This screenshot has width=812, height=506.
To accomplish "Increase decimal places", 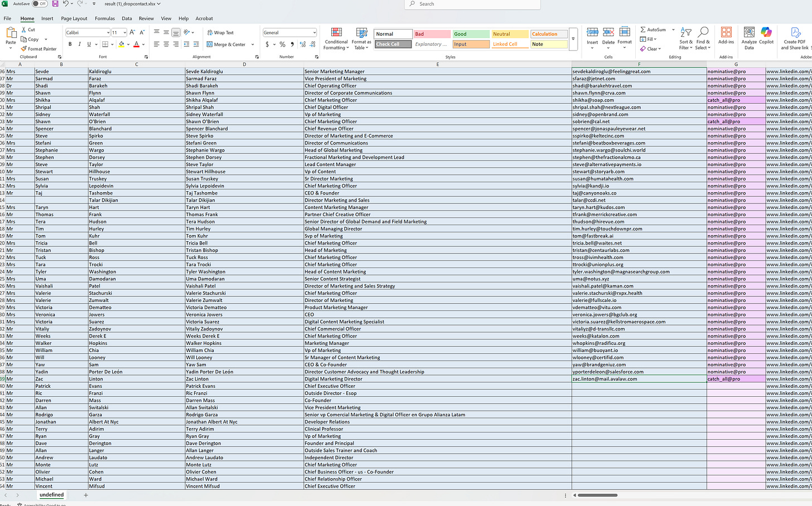I will click(303, 45).
